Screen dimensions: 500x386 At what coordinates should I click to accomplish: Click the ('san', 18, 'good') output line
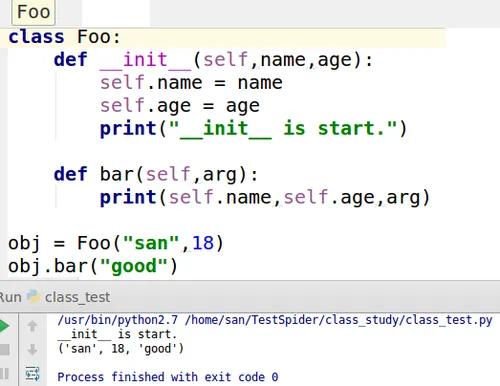(121, 349)
